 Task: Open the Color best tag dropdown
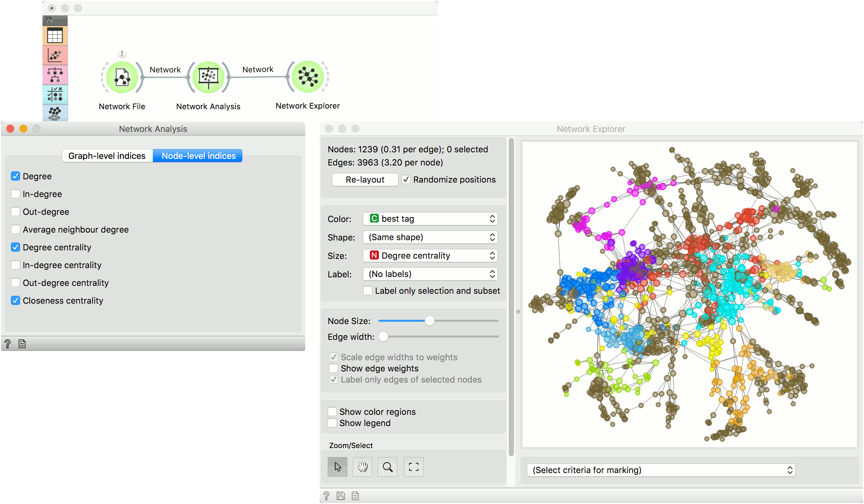pyautogui.click(x=430, y=218)
